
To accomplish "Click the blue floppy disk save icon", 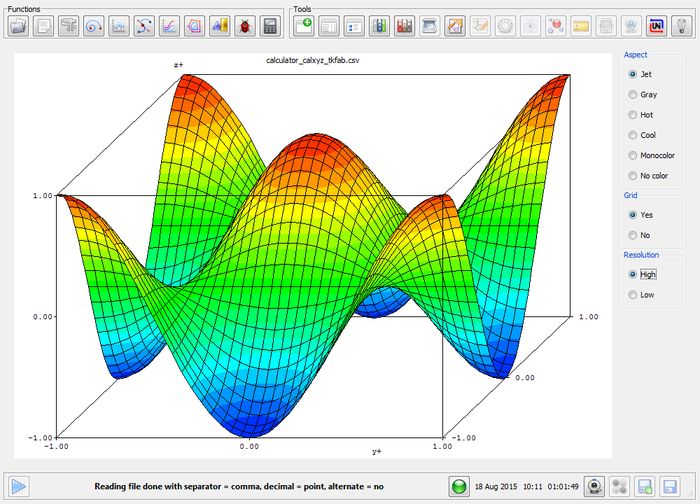I will tap(670, 486).
